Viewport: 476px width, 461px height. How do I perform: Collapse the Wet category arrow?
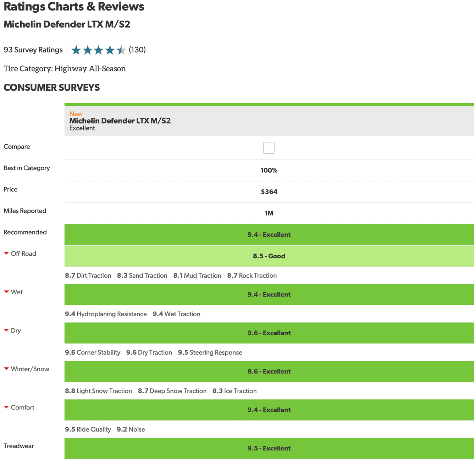(x=6, y=292)
